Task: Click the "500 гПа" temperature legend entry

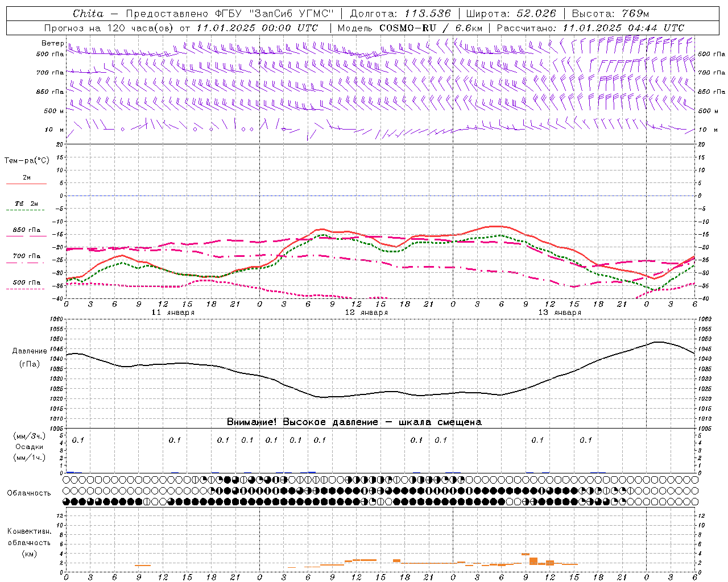Action: coord(27,282)
